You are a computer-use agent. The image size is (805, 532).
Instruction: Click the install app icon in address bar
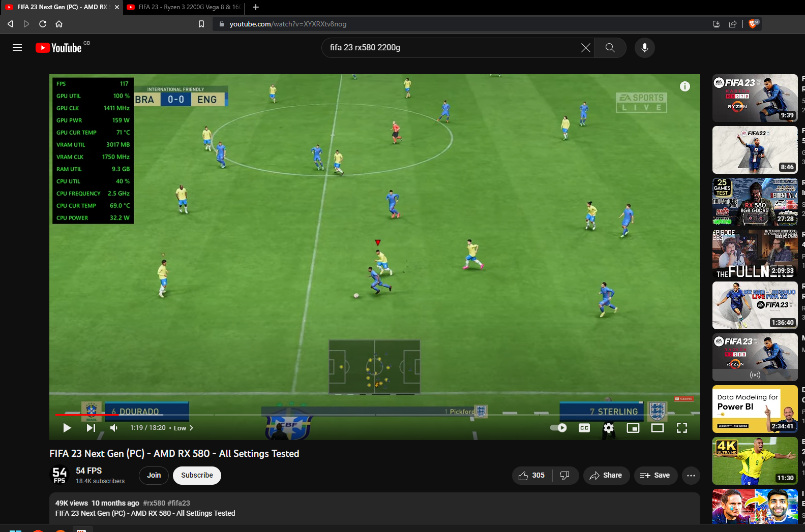(x=717, y=24)
